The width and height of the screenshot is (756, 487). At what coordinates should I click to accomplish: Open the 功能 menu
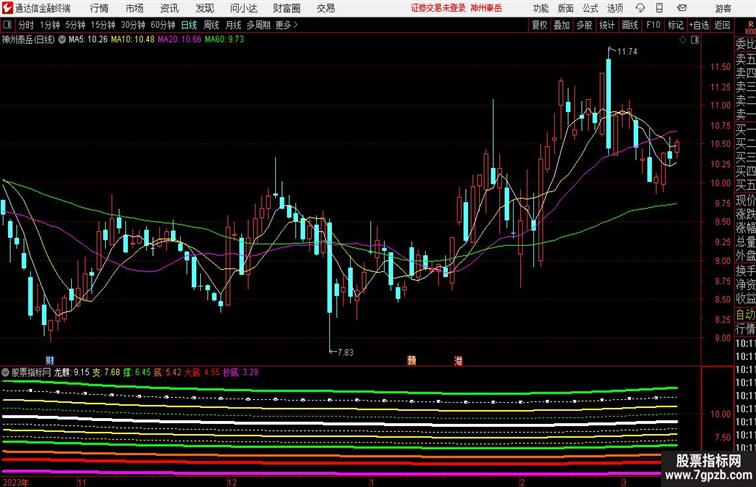click(540, 8)
